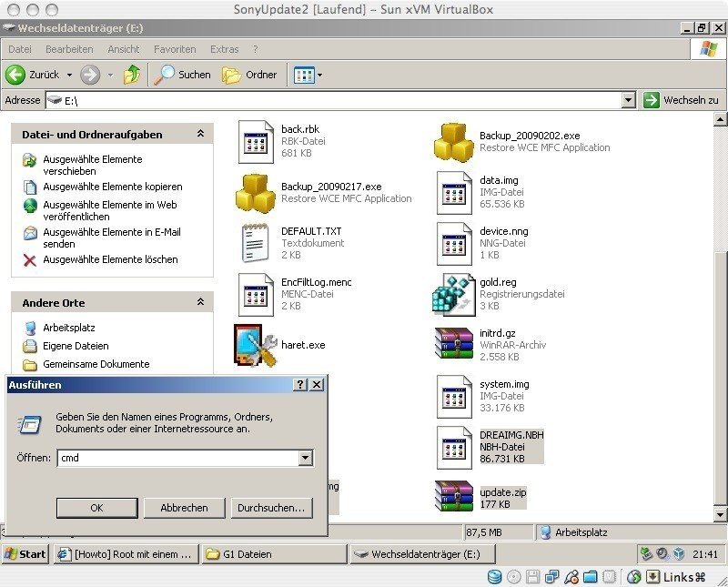Click Ausgewählte Elemente im Web veröffentlichen
728x587 pixels.
110,210
